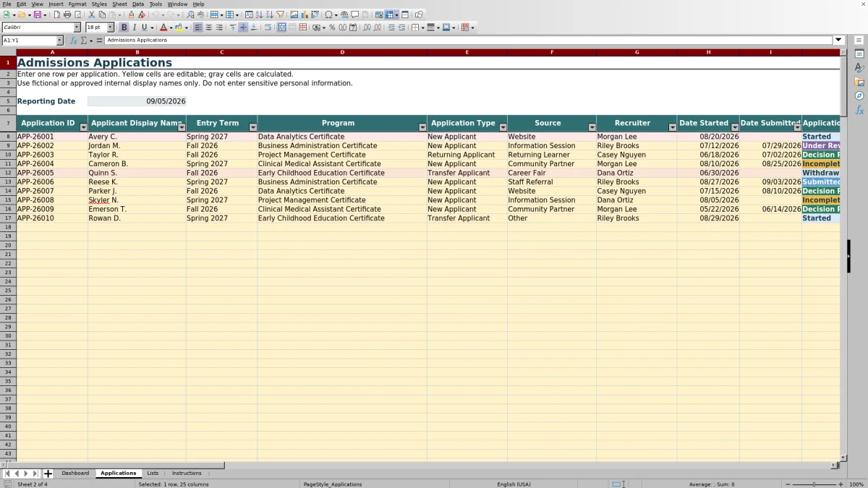Screen dimensions: 868x488
Task: Select the Reporting Date cell 09/05/2026
Action: 137,101
